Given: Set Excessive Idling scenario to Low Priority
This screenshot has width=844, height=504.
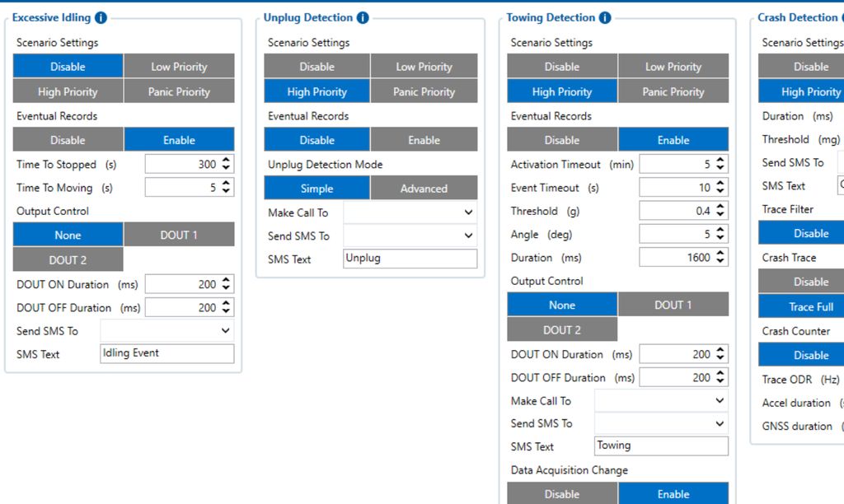Looking at the screenshot, I should point(179,67).
